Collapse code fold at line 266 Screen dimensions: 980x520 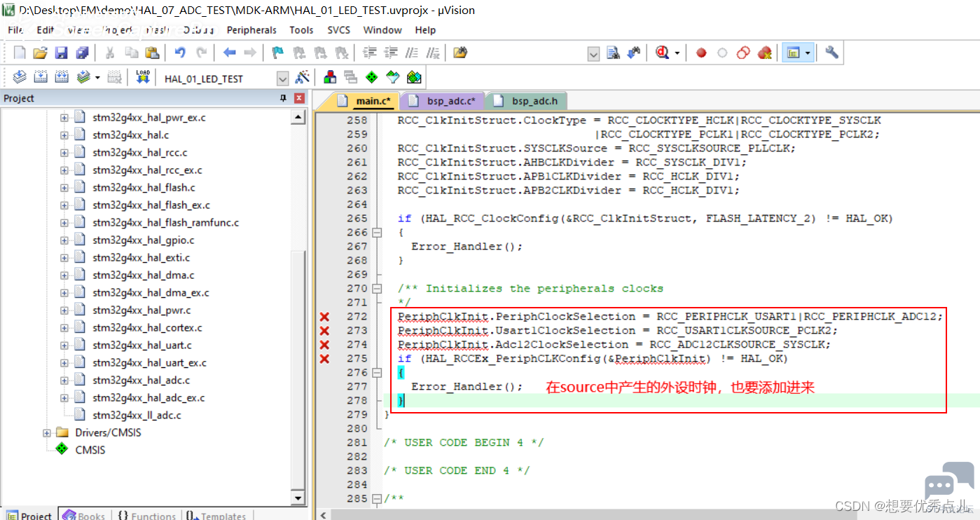[377, 232]
